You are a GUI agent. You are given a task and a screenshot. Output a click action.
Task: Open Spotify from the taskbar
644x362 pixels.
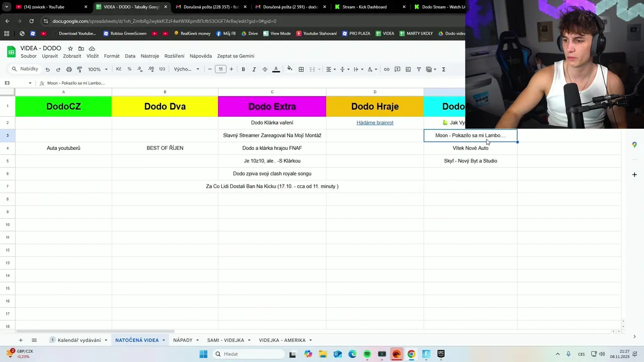tap(367, 354)
